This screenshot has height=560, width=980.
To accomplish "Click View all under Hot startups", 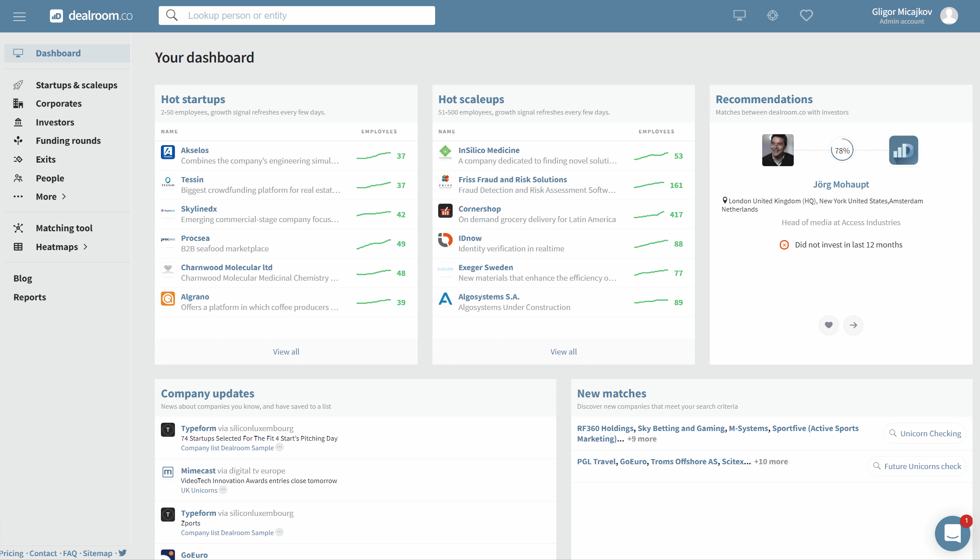I will click(x=286, y=352).
